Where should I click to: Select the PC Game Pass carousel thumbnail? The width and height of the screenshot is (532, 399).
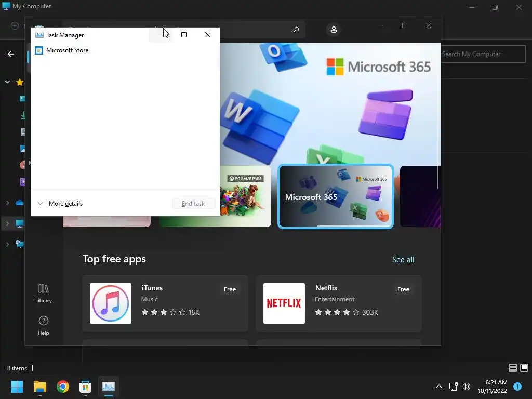pos(245,196)
